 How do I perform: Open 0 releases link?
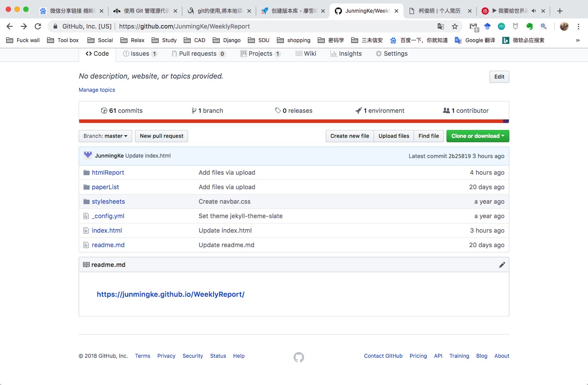(x=294, y=111)
